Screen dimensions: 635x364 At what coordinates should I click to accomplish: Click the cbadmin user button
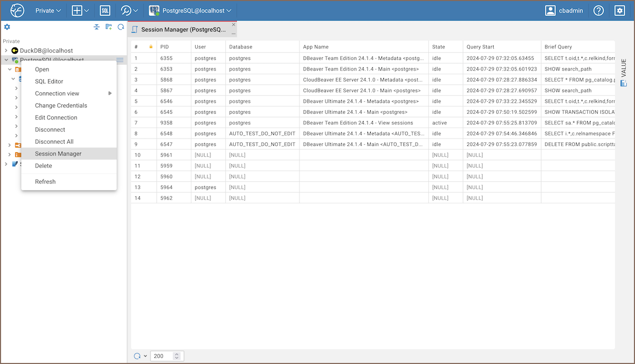tap(564, 11)
